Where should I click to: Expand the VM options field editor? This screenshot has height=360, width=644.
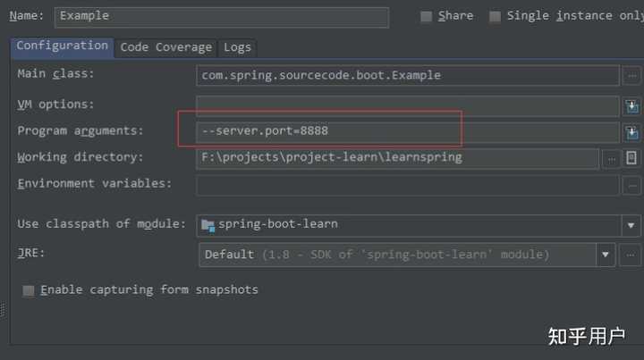(x=631, y=106)
